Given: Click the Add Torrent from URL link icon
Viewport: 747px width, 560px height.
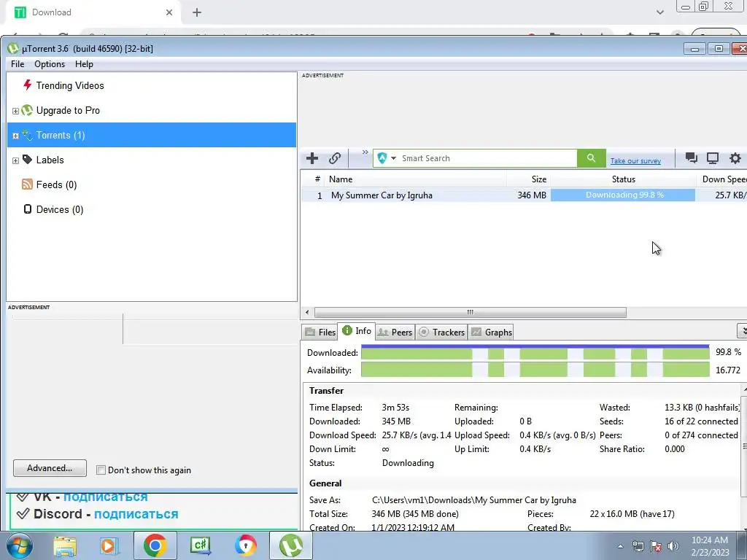Looking at the screenshot, I should [x=335, y=158].
